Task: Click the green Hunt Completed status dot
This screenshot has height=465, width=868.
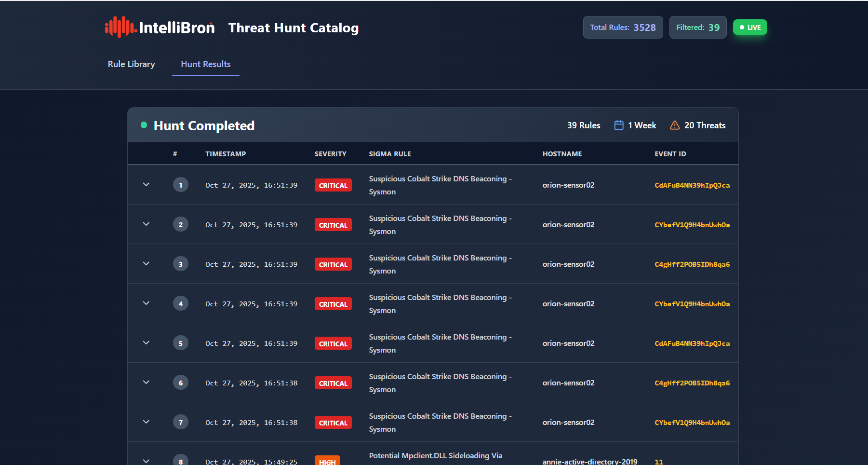Action: pyautogui.click(x=144, y=125)
